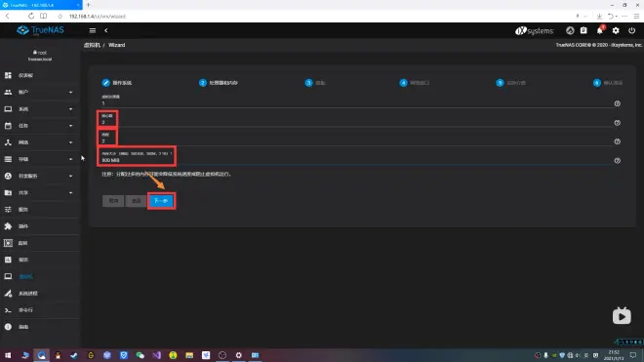Open the settings gear in top bar
Viewport: 644px width, 362px height.
click(616, 30)
